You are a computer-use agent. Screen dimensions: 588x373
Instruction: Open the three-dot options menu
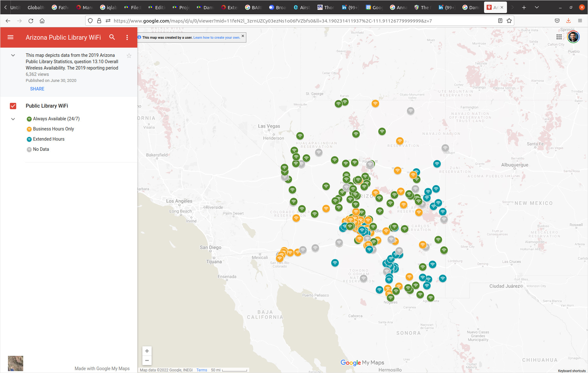(127, 37)
